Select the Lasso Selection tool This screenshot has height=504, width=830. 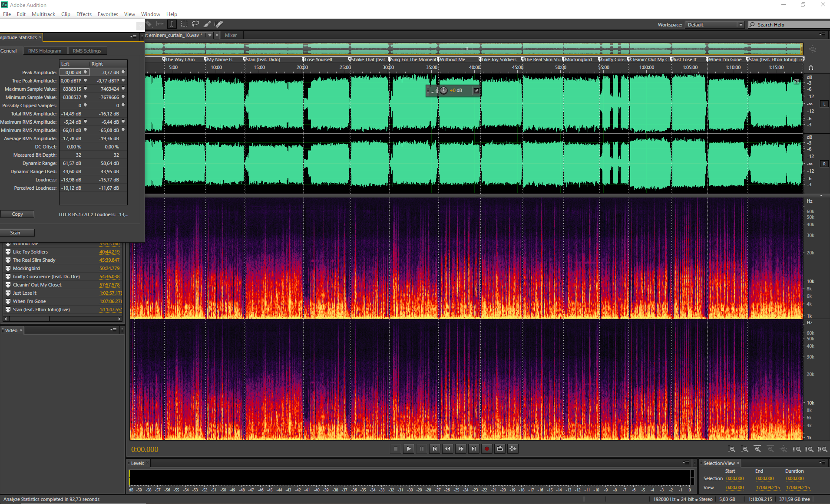click(x=195, y=24)
